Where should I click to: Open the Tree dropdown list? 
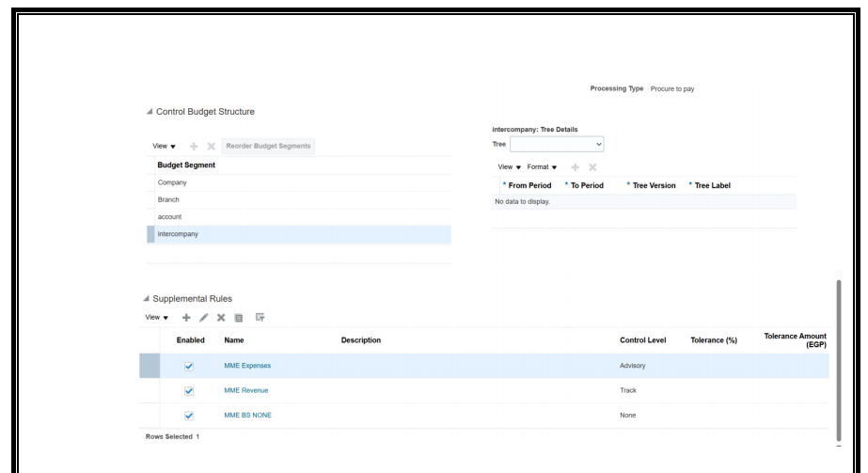(x=557, y=145)
